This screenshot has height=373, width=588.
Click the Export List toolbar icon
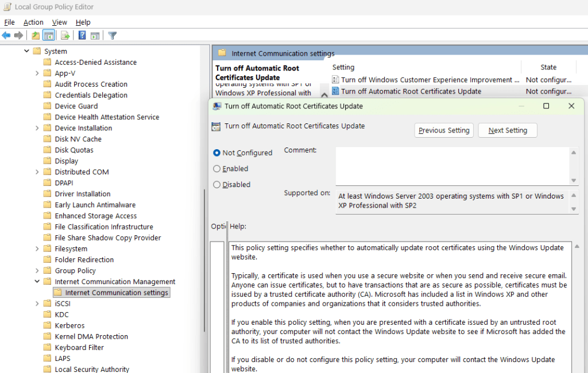[x=65, y=36]
